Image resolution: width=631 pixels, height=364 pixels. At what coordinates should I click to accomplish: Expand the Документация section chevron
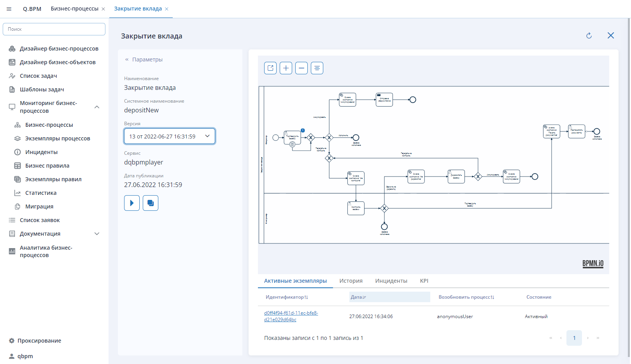(97, 234)
